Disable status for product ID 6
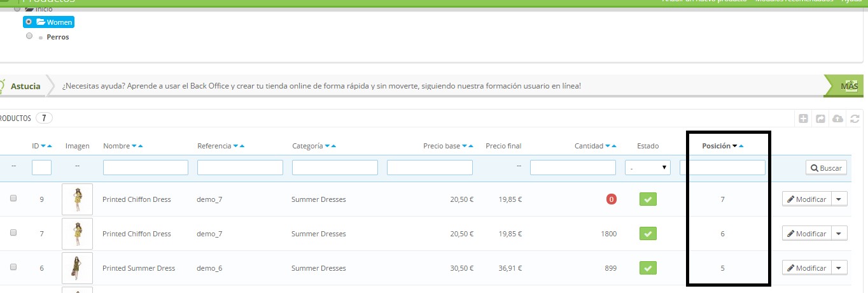Screen dimensions: 868x293 tap(648, 268)
